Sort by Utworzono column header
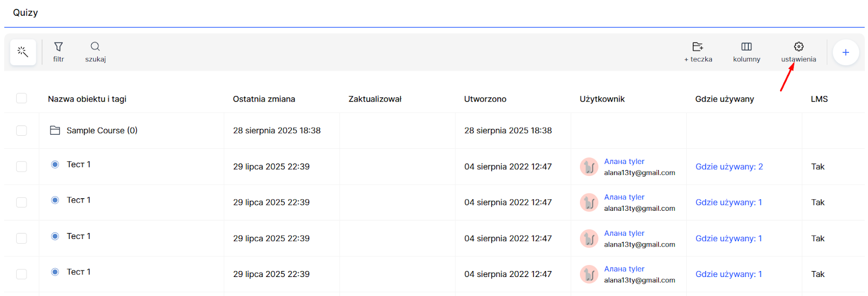The image size is (868, 296). (485, 99)
